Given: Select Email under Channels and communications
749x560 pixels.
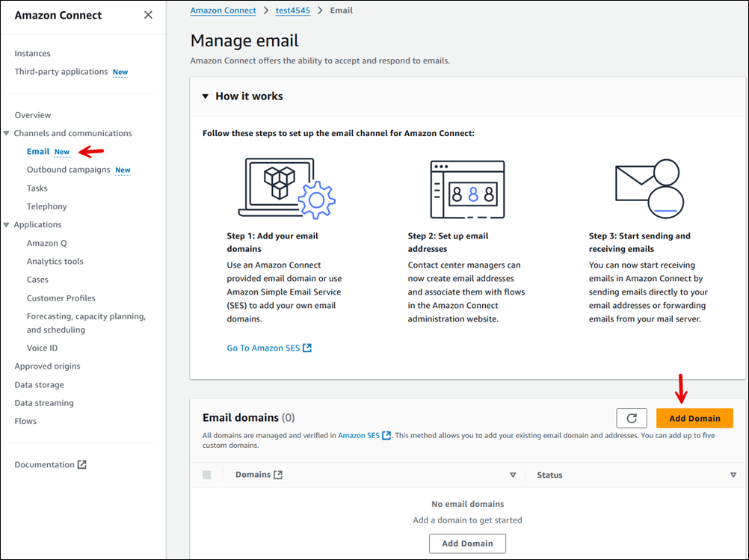Looking at the screenshot, I should click(38, 151).
